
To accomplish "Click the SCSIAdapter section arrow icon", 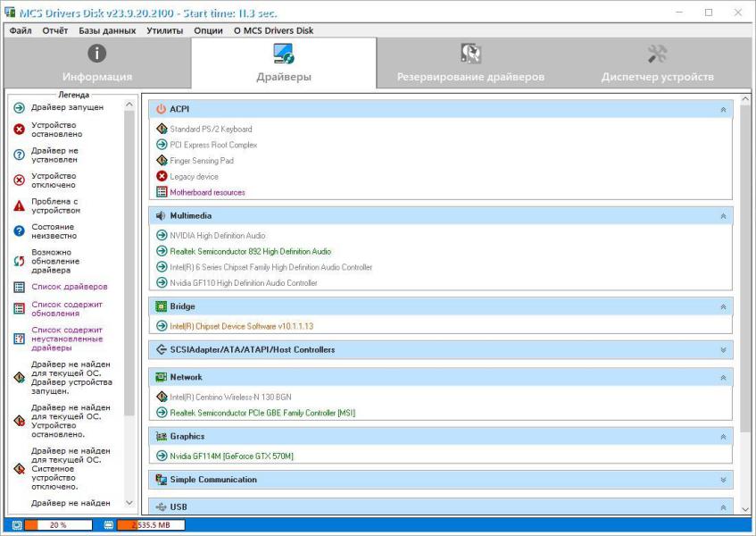I will pos(161,349).
